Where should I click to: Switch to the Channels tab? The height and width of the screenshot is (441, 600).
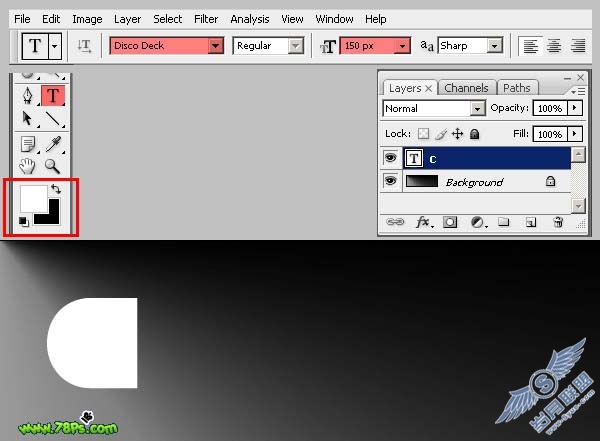[x=466, y=88]
